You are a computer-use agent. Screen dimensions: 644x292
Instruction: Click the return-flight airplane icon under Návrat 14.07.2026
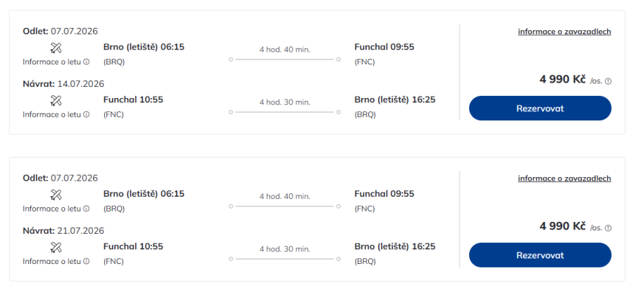tap(57, 100)
